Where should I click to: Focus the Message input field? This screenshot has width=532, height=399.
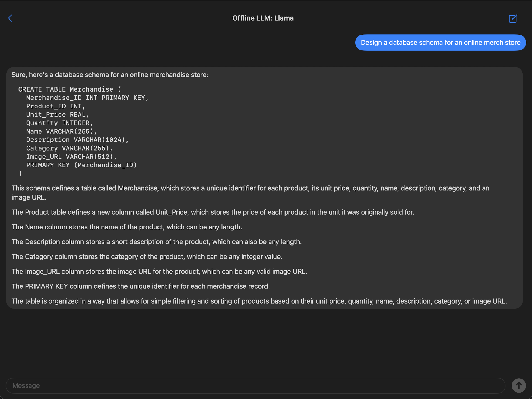[x=255, y=385]
